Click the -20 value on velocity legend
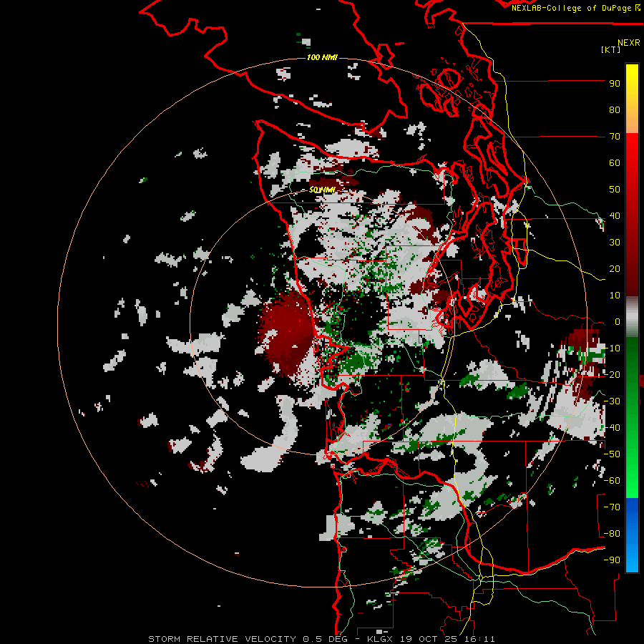 (612, 375)
